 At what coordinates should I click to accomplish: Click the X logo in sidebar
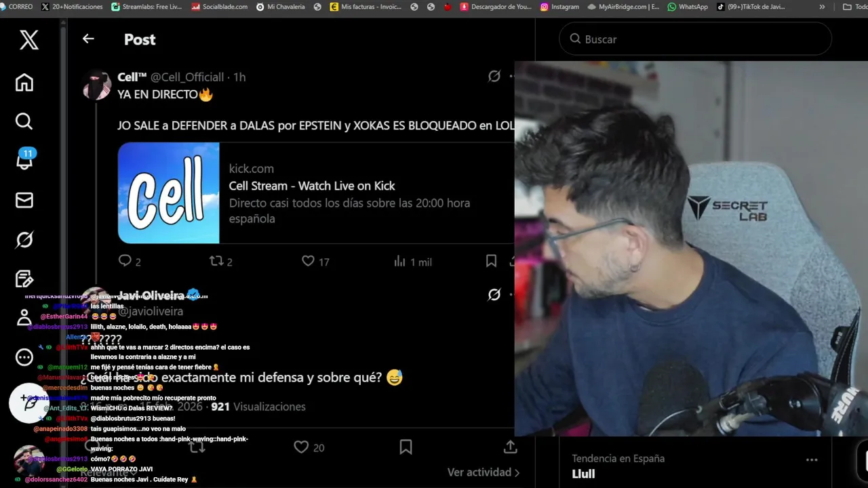click(x=28, y=40)
